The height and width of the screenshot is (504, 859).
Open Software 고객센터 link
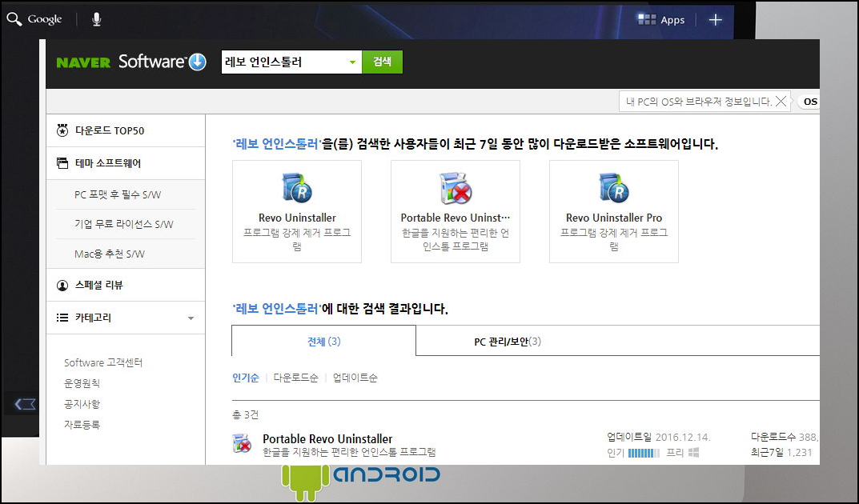point(103,363)
